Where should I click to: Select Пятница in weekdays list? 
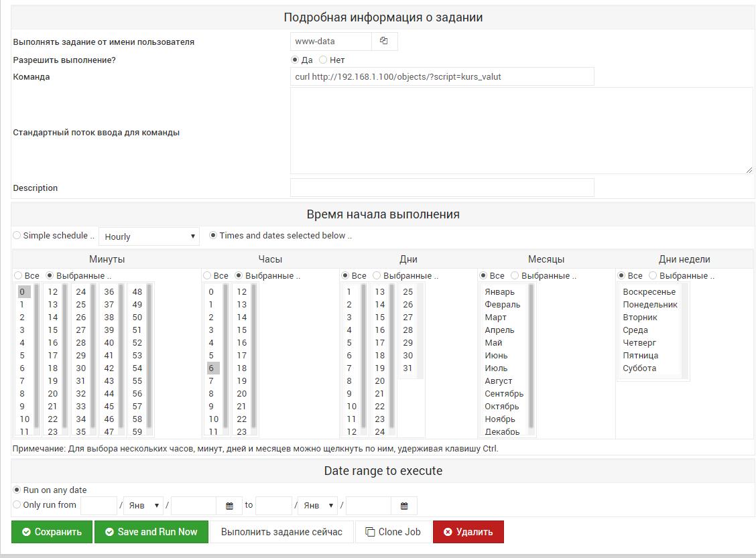click(x=649, y=355)
